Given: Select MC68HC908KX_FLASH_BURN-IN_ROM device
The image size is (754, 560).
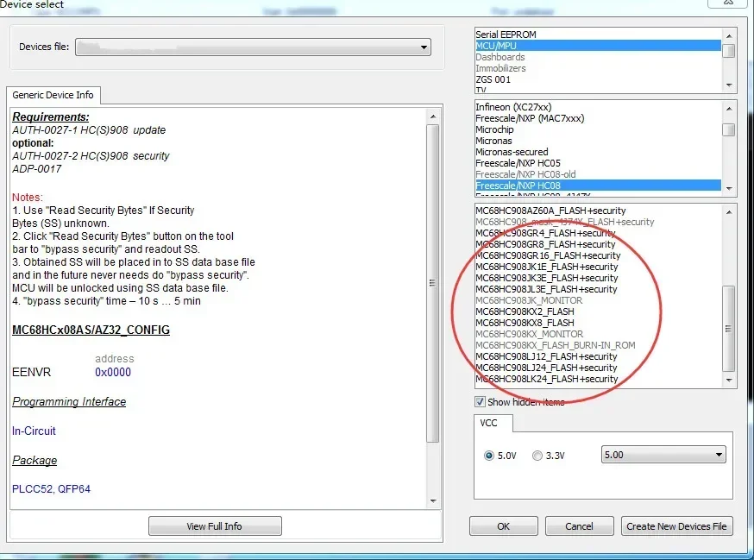Looking at the screenshot, I should click(598, 345).
